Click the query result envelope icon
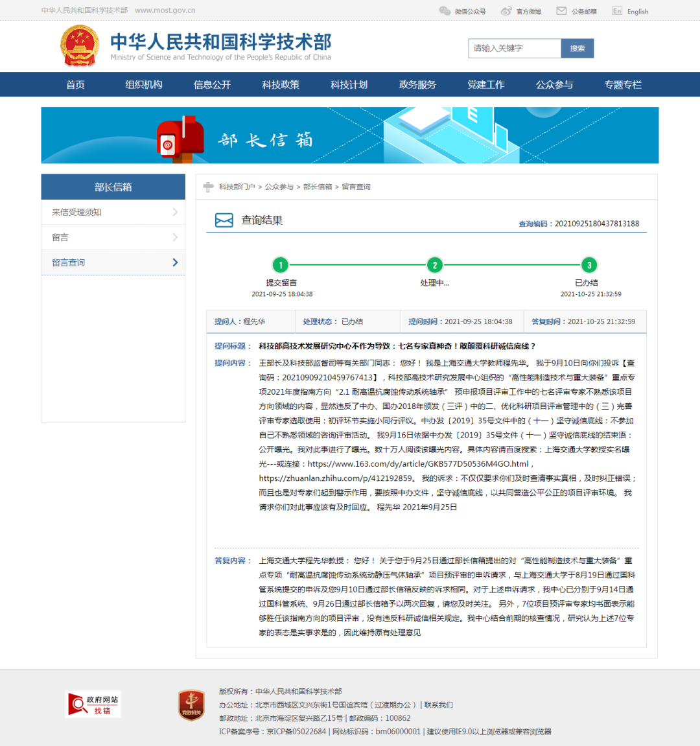This screenshot has width=700, height=746. pyautogui.click(x=224, y=220)
